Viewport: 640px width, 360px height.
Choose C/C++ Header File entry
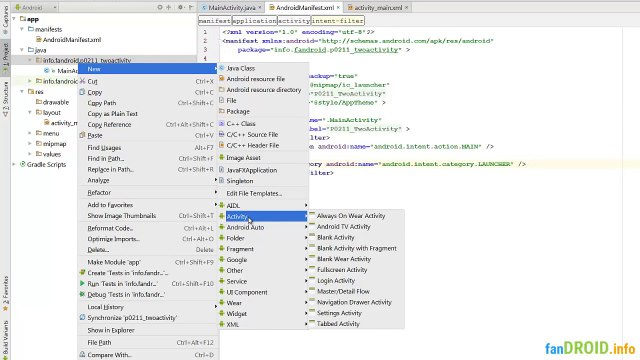point(263,145)
